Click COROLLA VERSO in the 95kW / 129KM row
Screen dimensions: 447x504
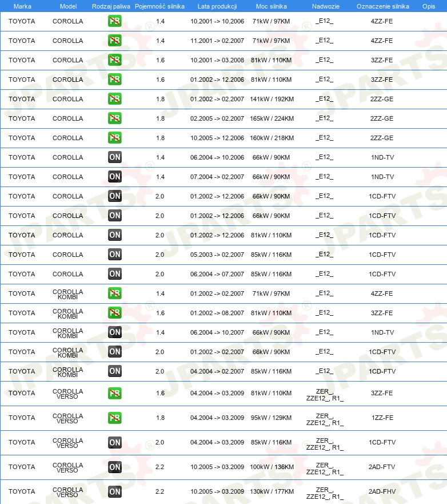click(68, 419)
